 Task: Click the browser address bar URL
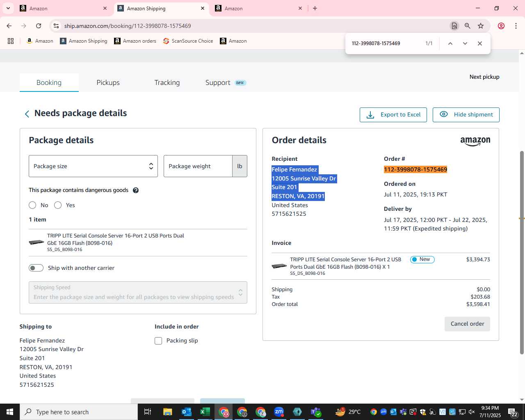coord(128,26)
